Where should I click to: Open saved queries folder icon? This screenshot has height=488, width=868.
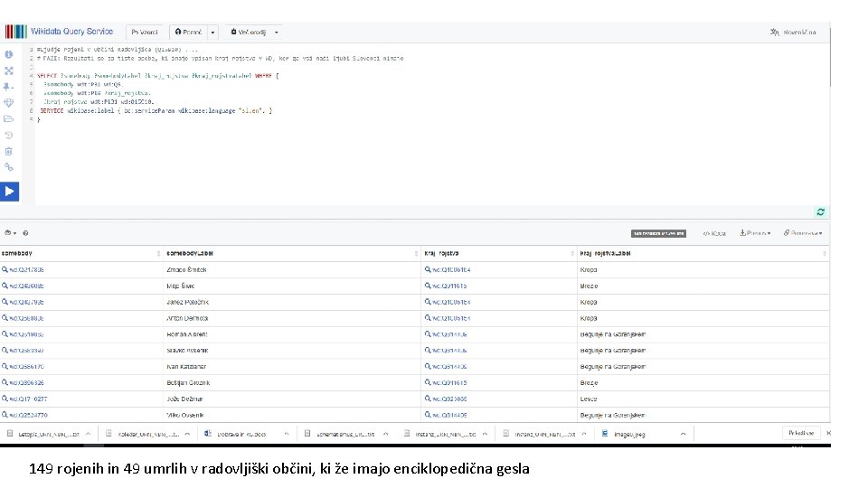click(9, 118)
